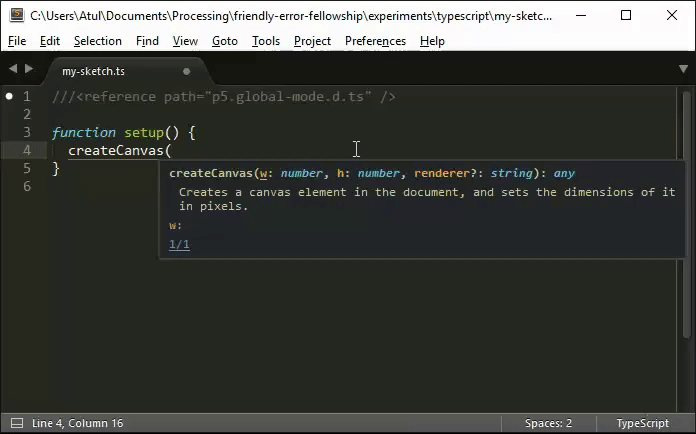Change syntax via TypeScript status entry

click(x=642, y=423)
